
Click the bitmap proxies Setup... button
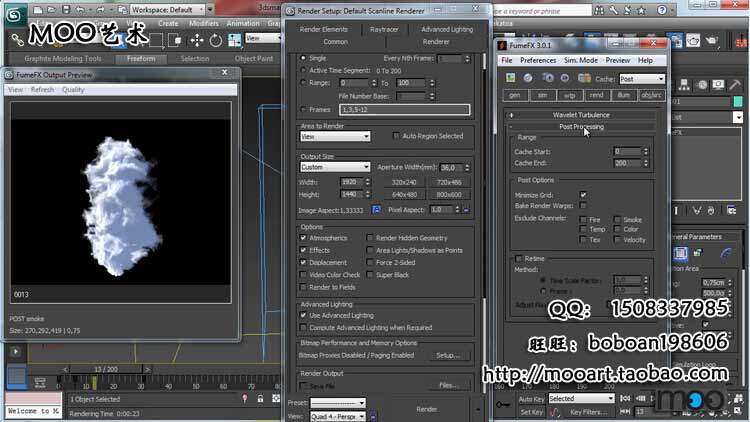click(x=448, y=355)
